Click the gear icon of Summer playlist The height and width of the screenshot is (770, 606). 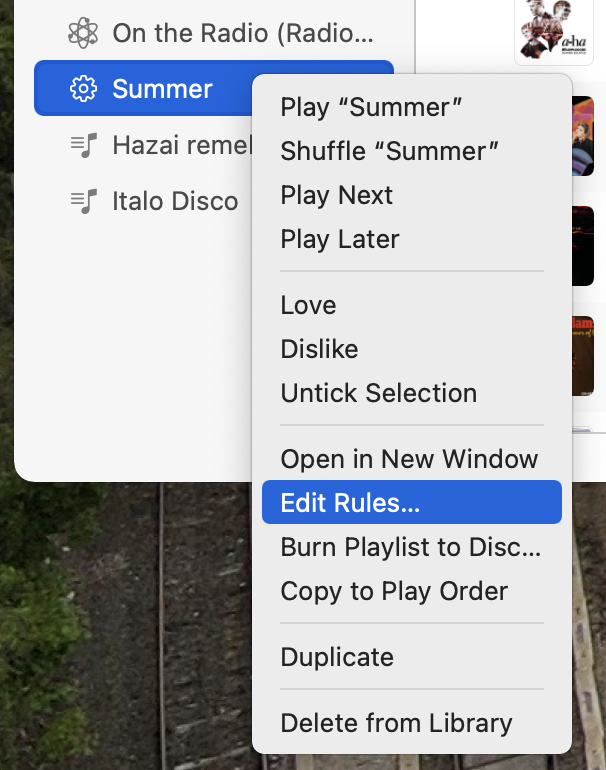tap(83, 89)
